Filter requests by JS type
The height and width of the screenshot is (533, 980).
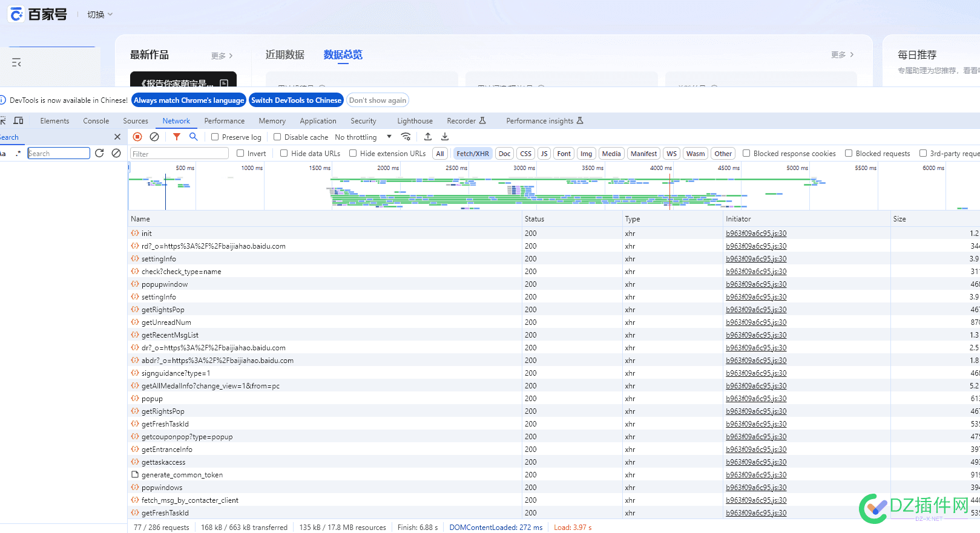pyautogui.click(x=544, y=153)
